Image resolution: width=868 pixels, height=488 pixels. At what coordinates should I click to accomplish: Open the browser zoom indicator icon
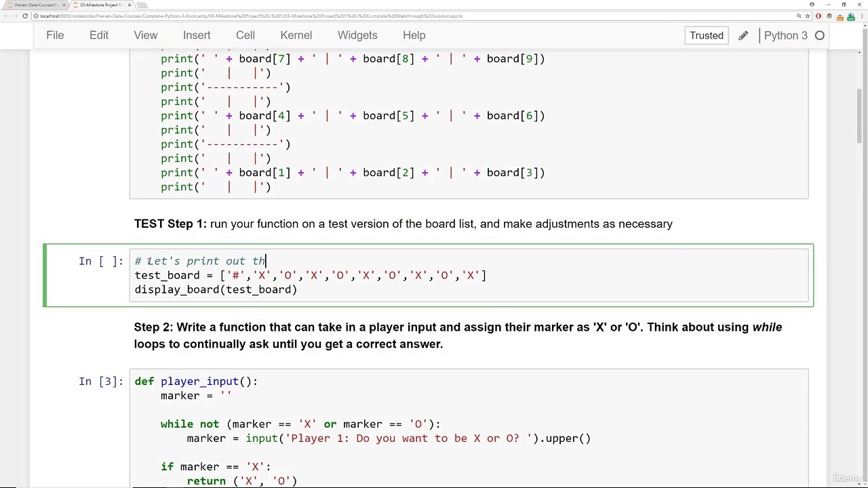(799, 16)
